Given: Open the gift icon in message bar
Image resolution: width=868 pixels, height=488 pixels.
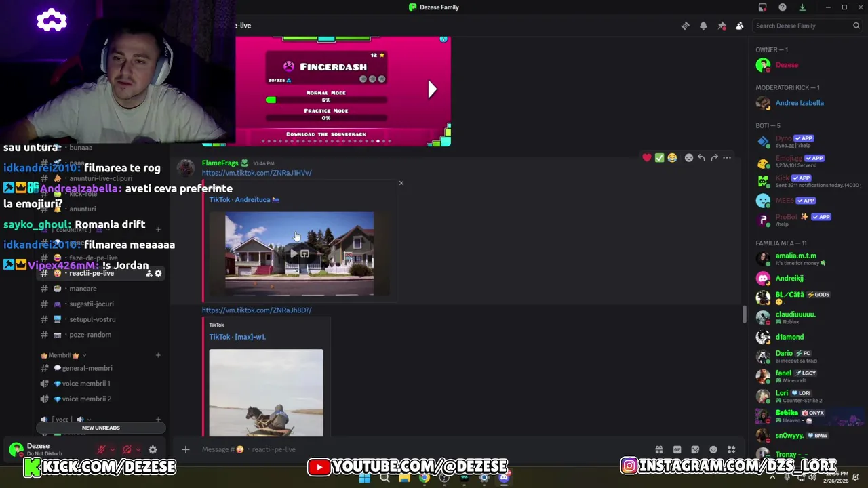Looking at the screenshot, I should pos(658,449).
